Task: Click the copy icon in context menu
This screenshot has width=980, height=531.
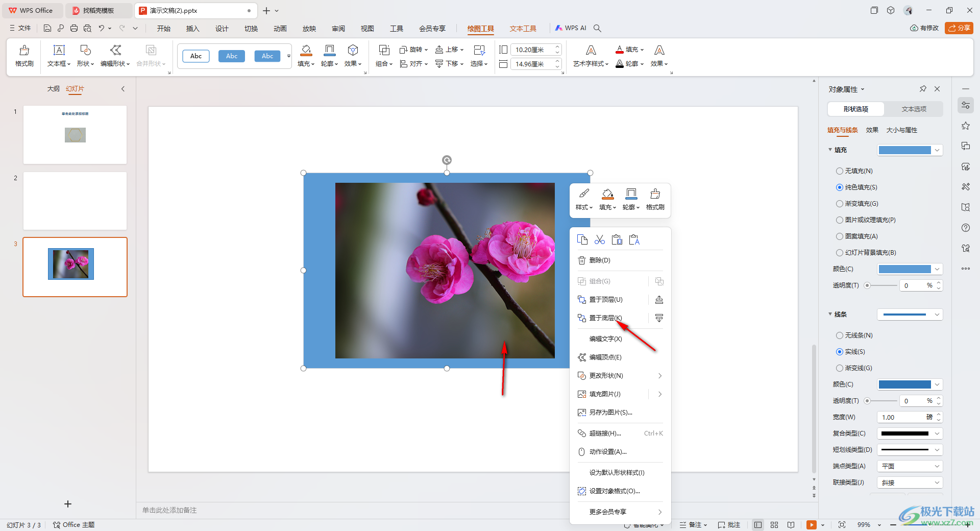Action: coord(582,239)
